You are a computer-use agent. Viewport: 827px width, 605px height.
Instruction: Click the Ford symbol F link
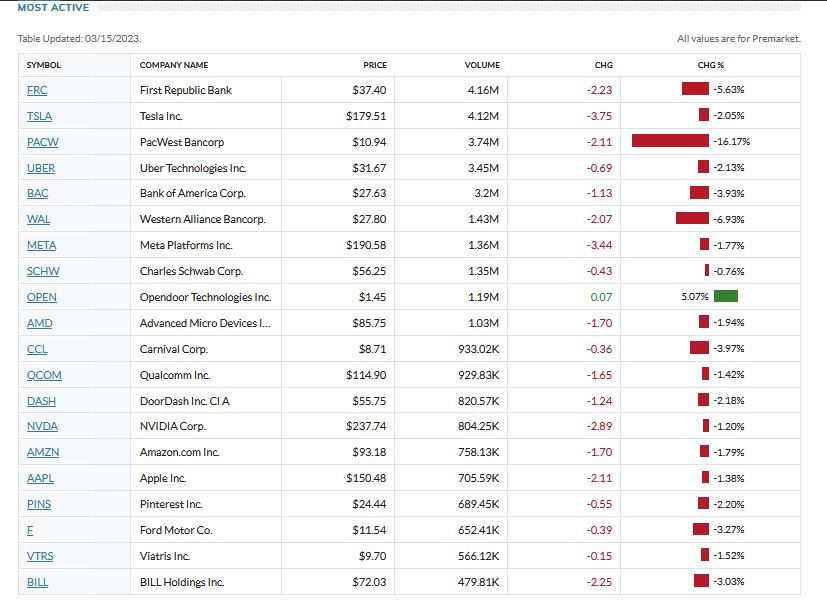(30, 530)
